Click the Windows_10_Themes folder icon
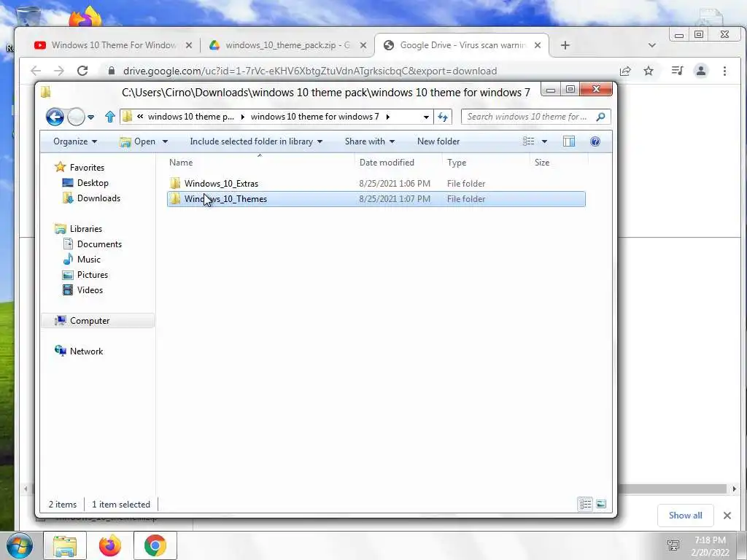747x560 pixels. (x=175, y=198)
